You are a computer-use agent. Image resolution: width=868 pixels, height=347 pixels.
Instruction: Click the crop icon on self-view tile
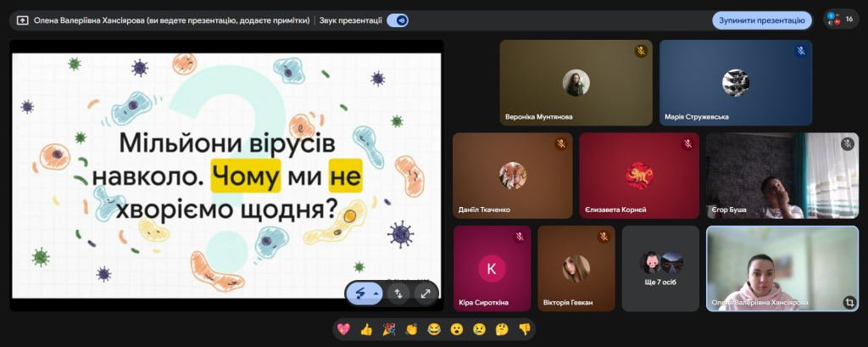(849, 301)
